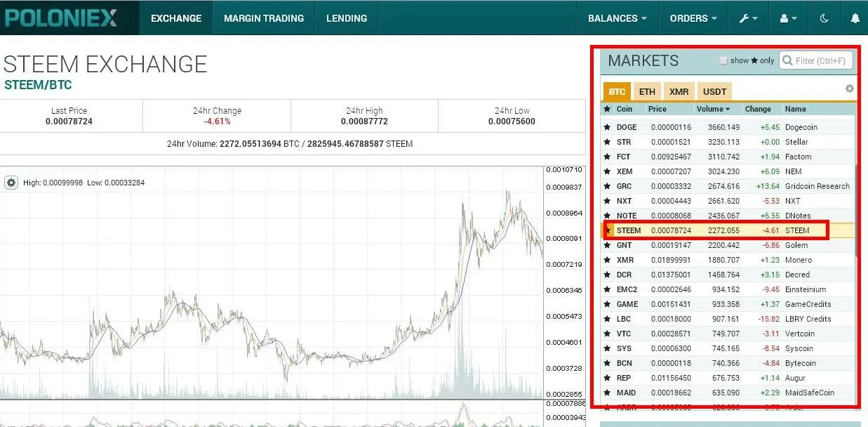Click the MaidSafeCoin name cell

[x=810, y=393]
